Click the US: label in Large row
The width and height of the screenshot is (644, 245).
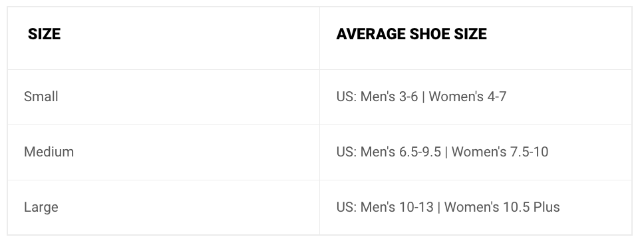coord(347,207)
